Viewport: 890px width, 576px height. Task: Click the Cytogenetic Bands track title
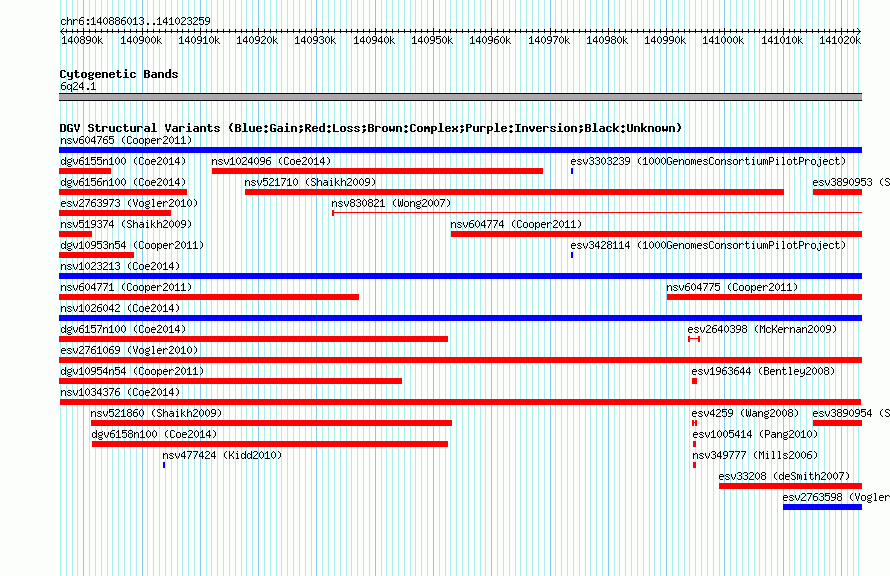tap(119, 74)
